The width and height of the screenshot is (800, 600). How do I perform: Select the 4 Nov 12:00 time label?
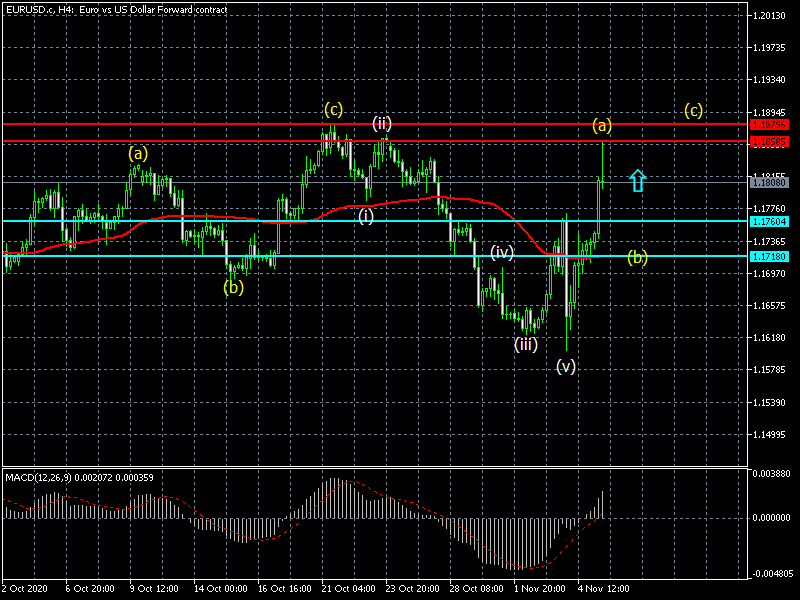coord(604,590)
